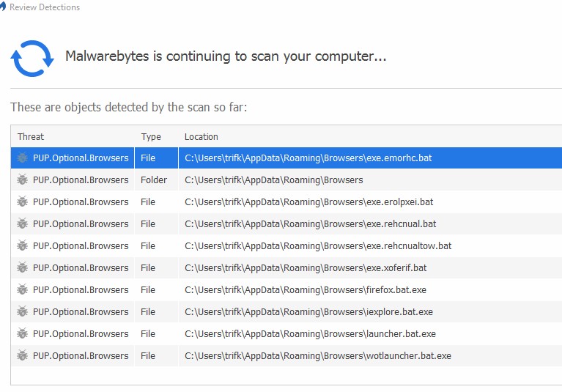Screen dimensions: 562x392
Task: Click bug icon in exe.erolpxei.bat row
Action: (22, 201)
